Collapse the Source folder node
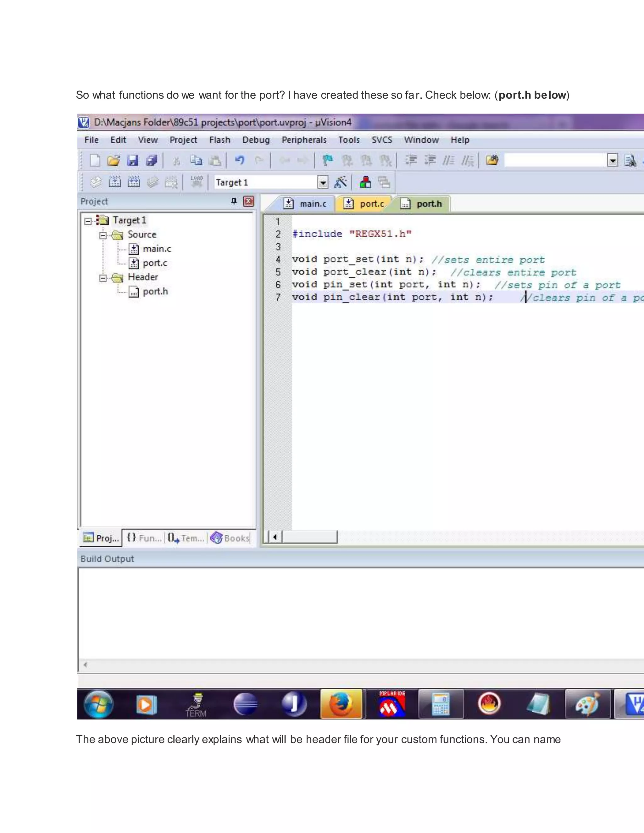The height and width of the screenshot is (833, 644). click(103, 235)
